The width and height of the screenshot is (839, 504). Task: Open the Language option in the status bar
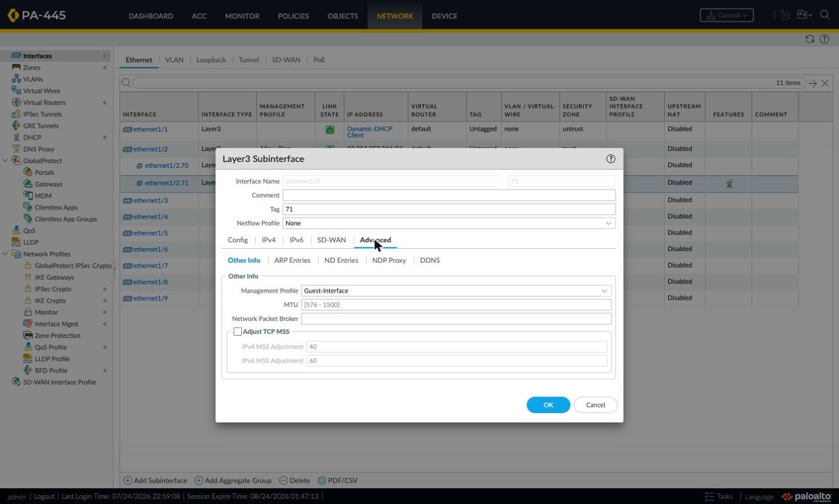[759, 497]
